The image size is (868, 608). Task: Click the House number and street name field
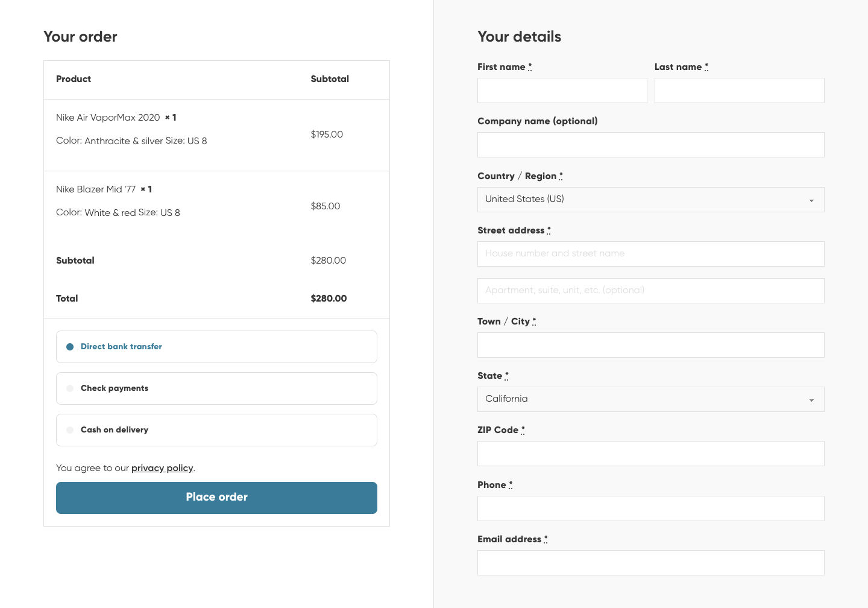[x=650, y=254]
